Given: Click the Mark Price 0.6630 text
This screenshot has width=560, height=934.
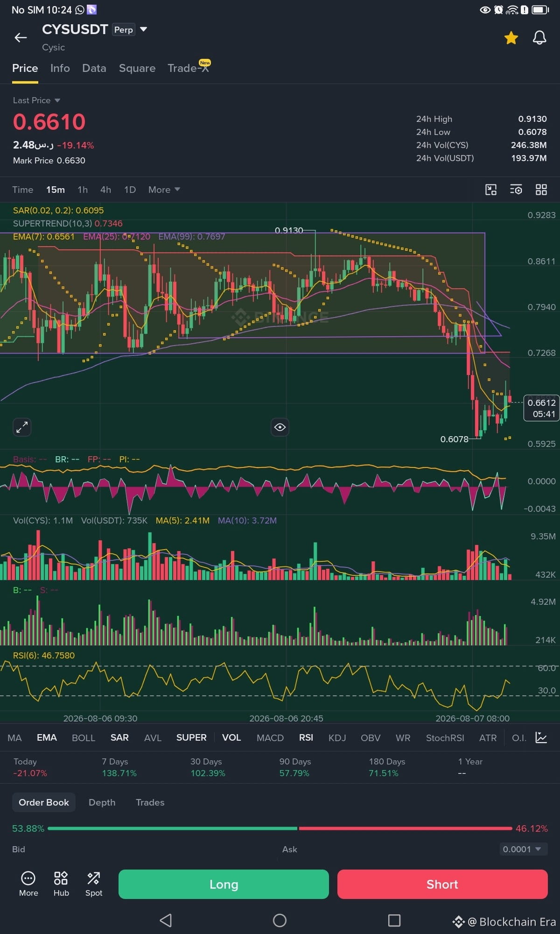Looking at the screenshot, I should click(49, 160).
